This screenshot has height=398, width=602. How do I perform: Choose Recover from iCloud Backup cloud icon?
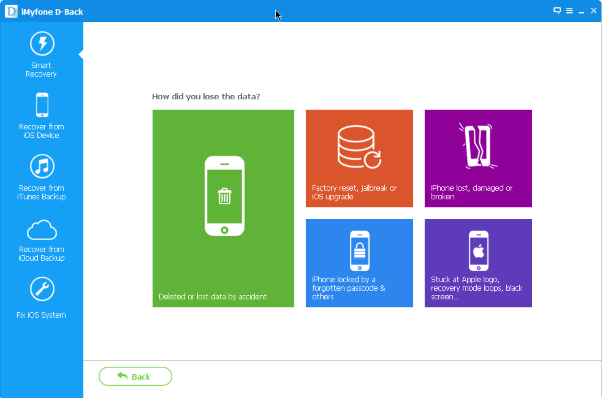42,230
